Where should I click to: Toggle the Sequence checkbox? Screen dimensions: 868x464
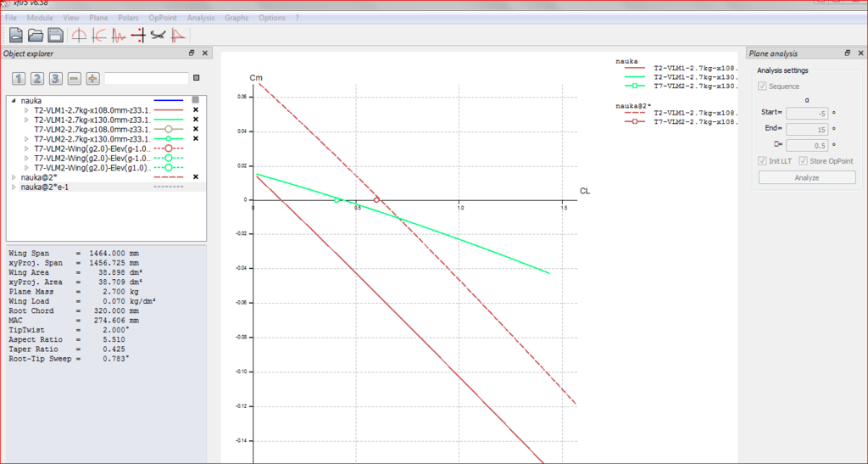[763, 87]
